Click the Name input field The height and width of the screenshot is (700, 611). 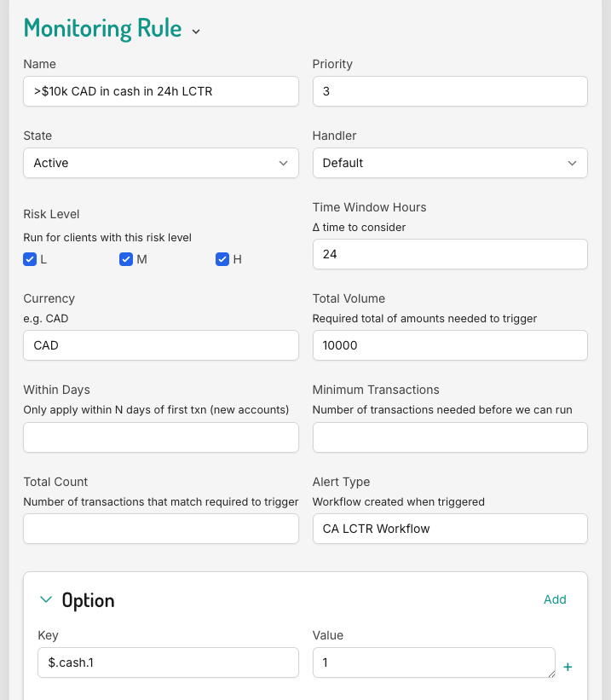160,91
